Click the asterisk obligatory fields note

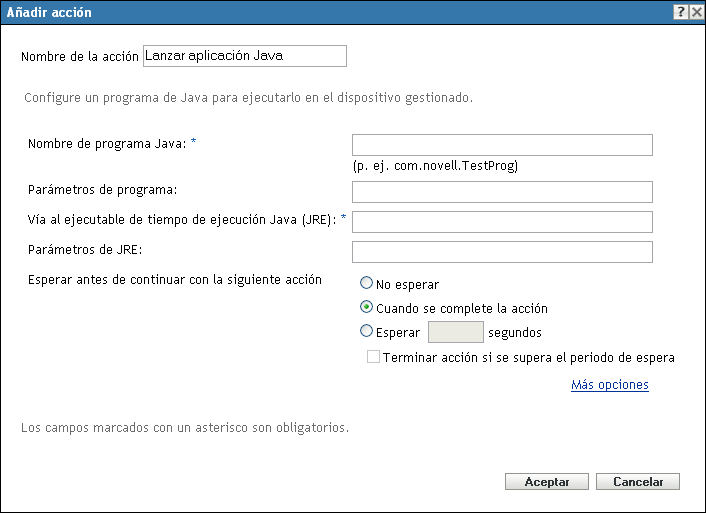pyautogui.click(x=185, y=428)
